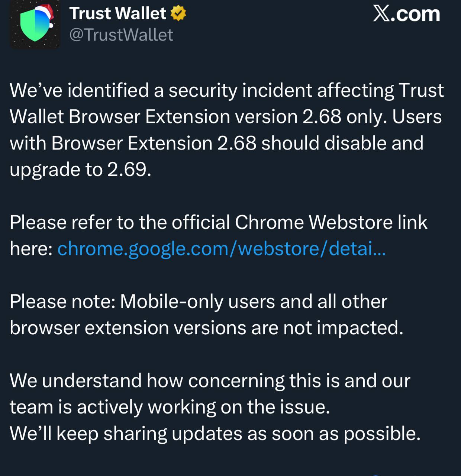Click the gold verified badge
461x476 pixels.
pyautogui.click(x=178, y=14)
